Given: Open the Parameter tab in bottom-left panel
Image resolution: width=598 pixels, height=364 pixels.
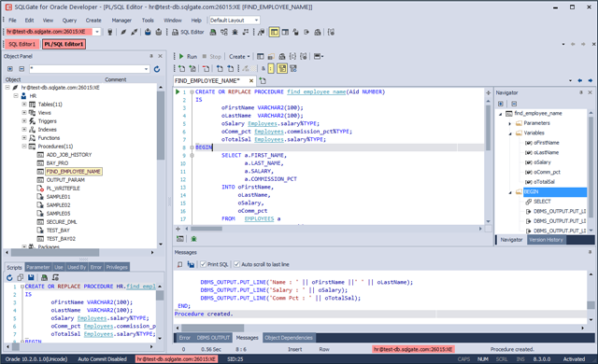Looking at the screenshot, I should pos(37,267).
